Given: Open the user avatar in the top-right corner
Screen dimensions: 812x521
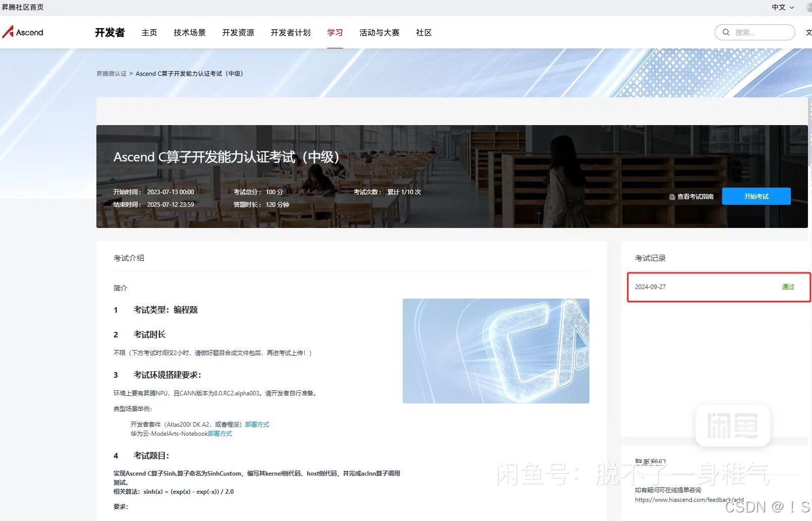Looking at the screenshot, I should point(808,7).
